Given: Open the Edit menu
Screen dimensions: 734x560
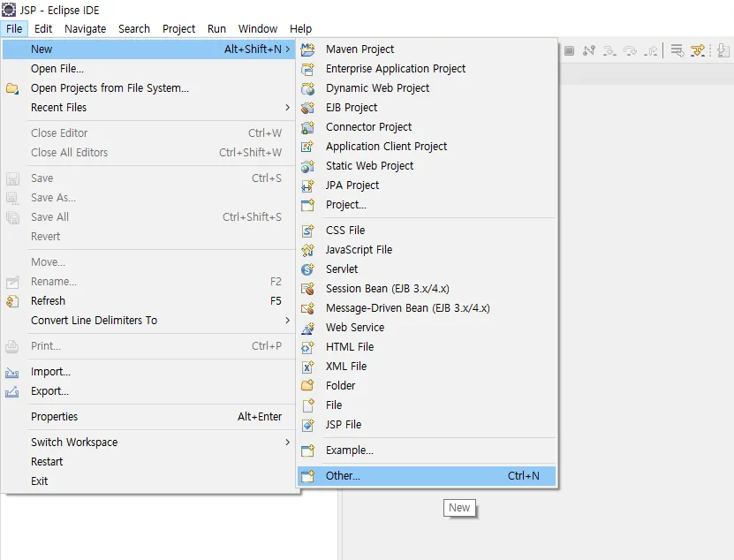Looking at the screenshot, I should [43, 29].
